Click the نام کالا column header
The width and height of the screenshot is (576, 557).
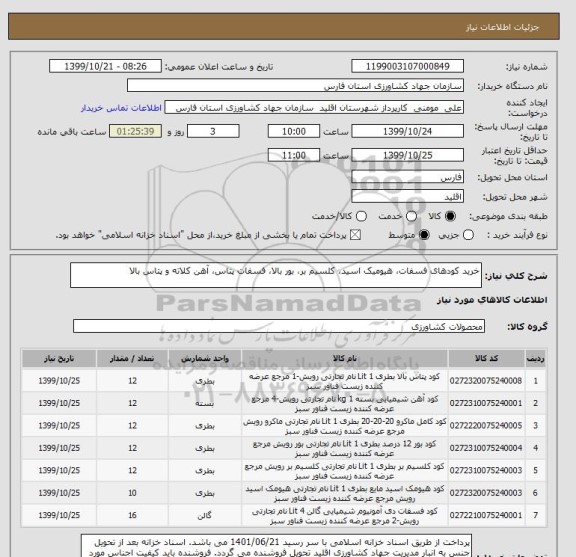(345, 359)
